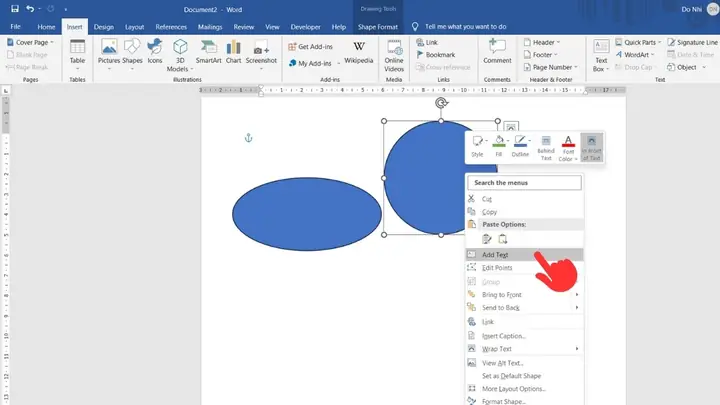Screen dimensions: 720x405
Task: Click the rotation handle above circle
Action: [441, 103]
